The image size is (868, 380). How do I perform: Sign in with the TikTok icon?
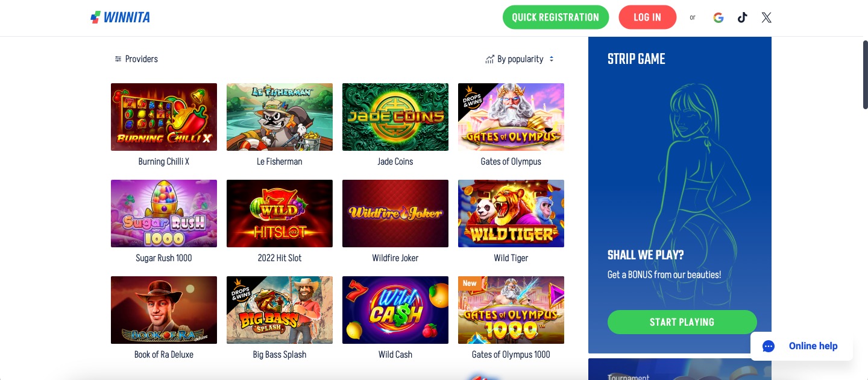tap(742, 17)
